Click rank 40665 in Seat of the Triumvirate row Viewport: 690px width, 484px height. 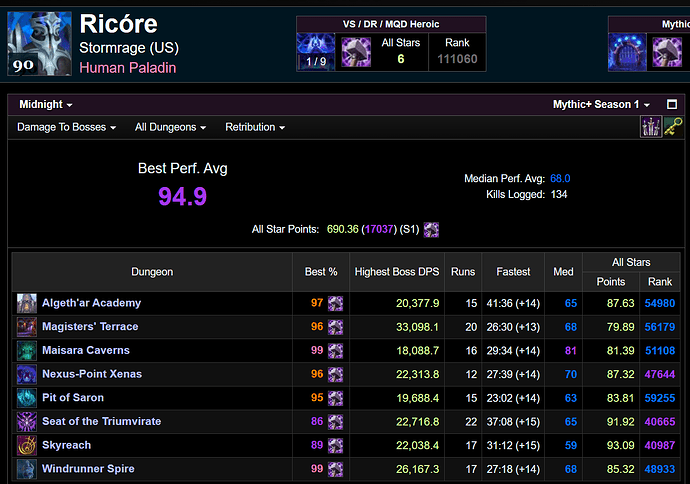[660, 422]
